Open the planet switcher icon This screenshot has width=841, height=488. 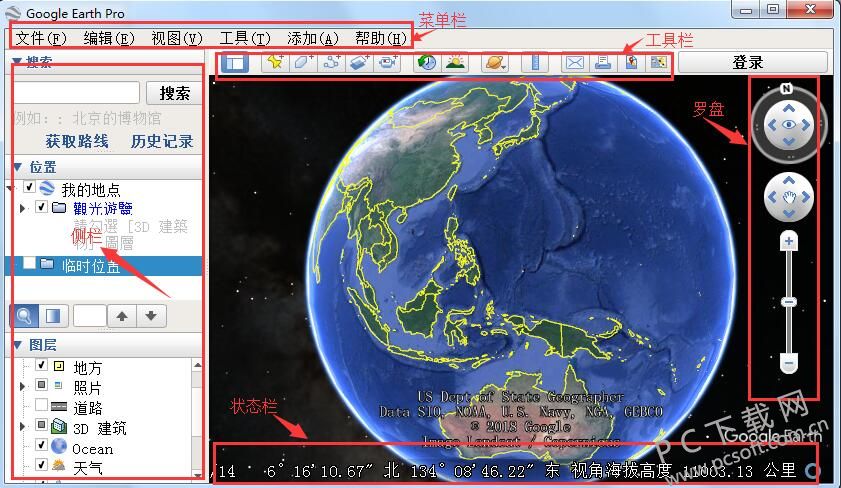click(495, 62)
